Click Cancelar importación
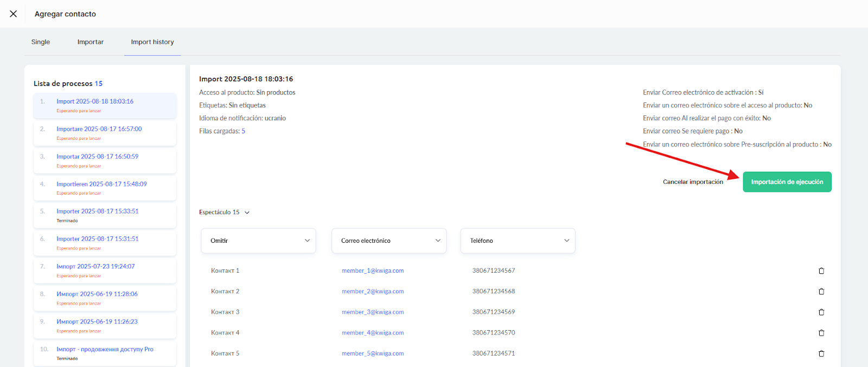The image size is (868, 367). (693, 182)
